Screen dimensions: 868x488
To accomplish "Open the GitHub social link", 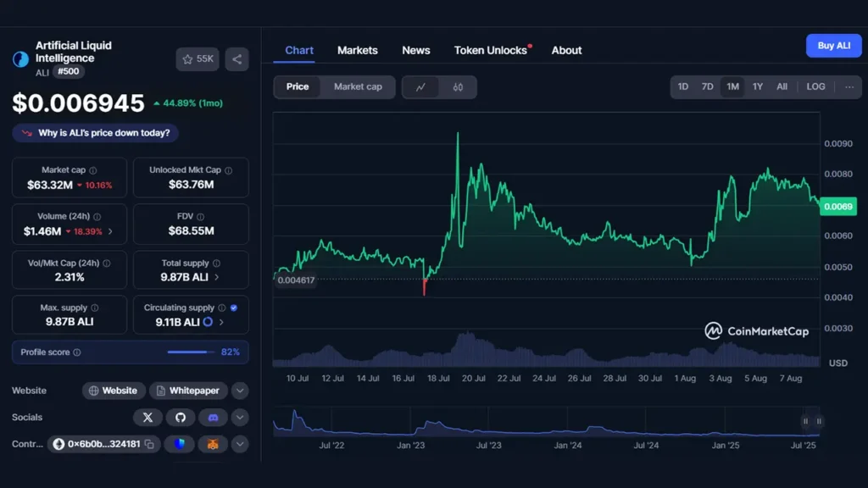I will (181, 417).
